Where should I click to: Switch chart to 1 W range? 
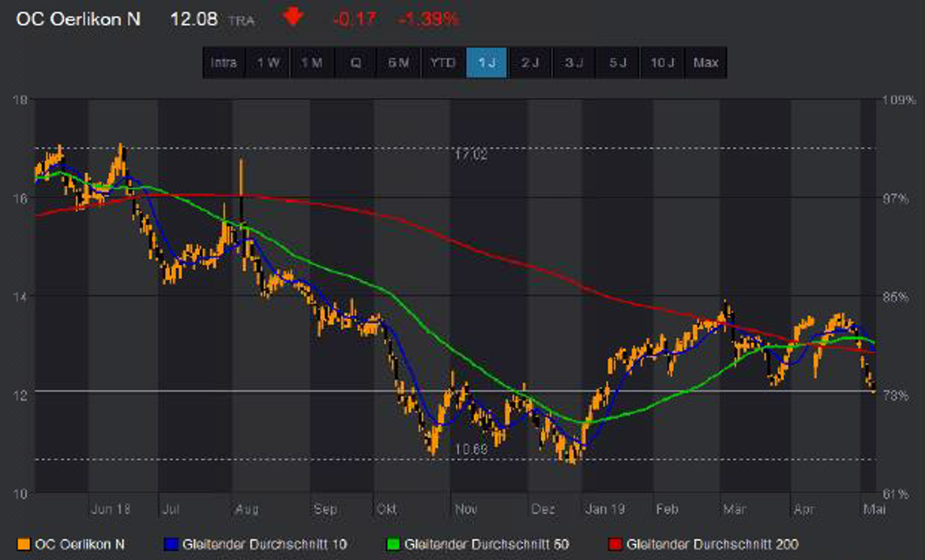coord(268,63)
